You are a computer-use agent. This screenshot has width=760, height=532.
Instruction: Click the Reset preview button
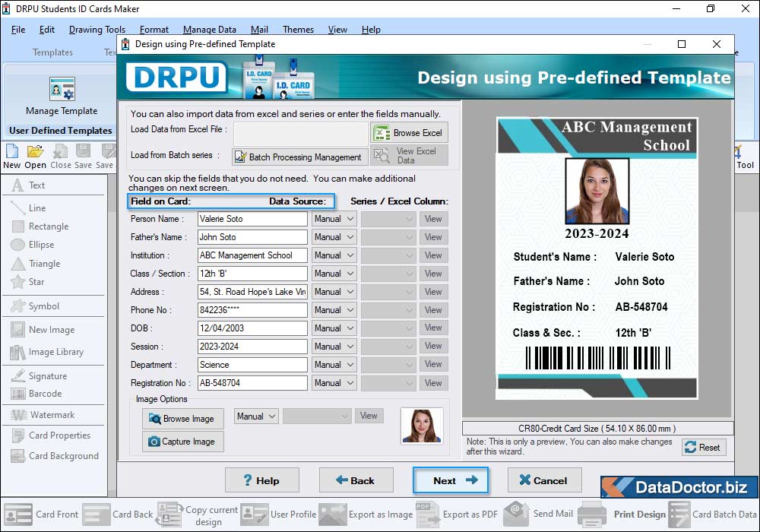pos(704,448)
